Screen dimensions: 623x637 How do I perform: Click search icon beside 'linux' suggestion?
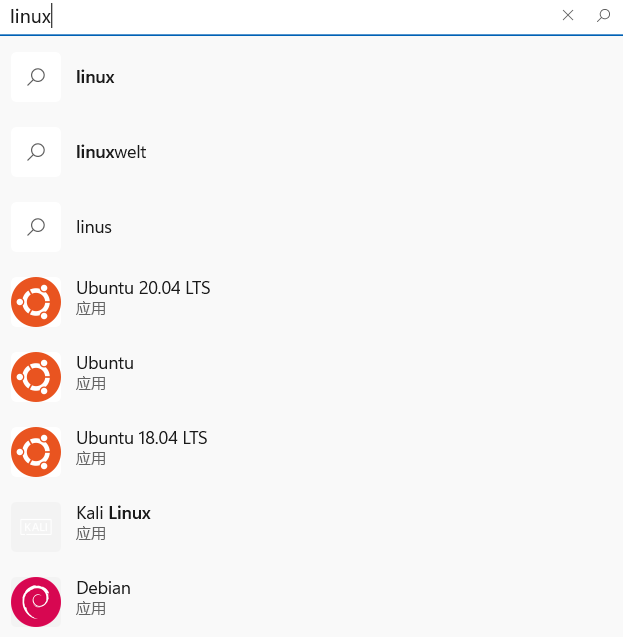click(36, 77)
